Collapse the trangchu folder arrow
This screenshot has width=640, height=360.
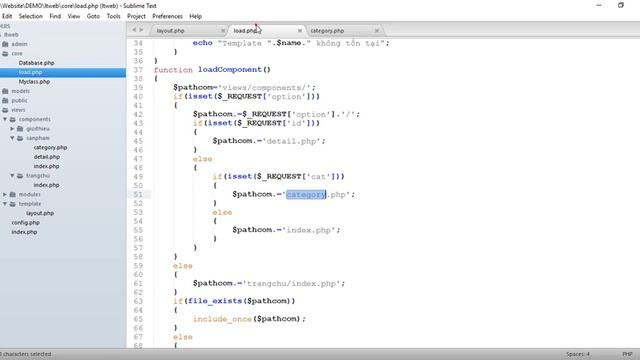12,176
